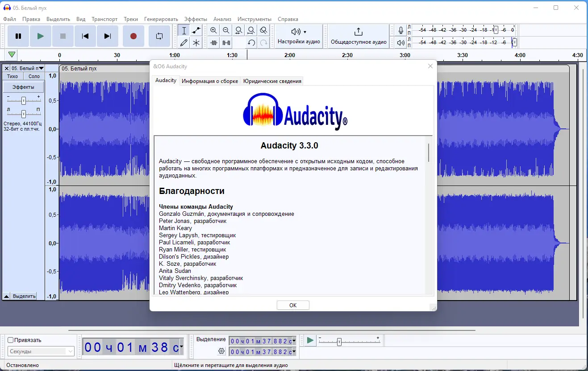
Task: Toggle the Тихо mute button on the track
Action: point(13,76)
